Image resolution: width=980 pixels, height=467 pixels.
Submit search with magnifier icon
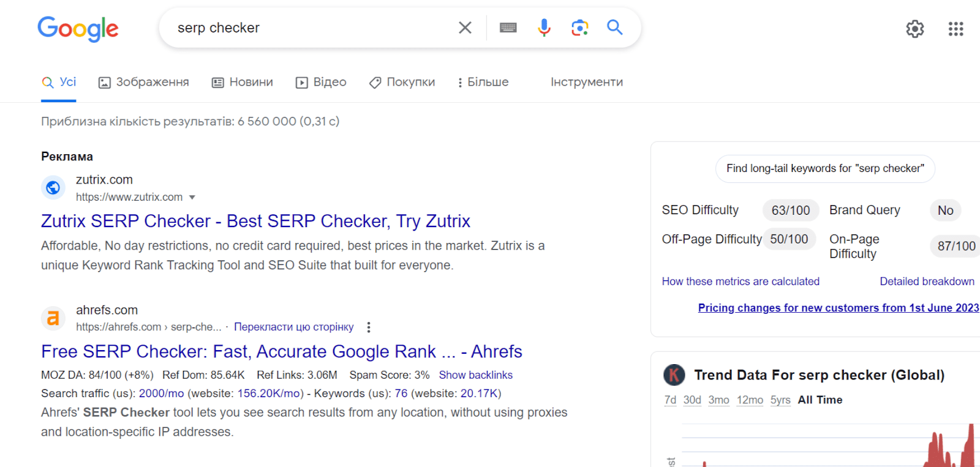615,27
